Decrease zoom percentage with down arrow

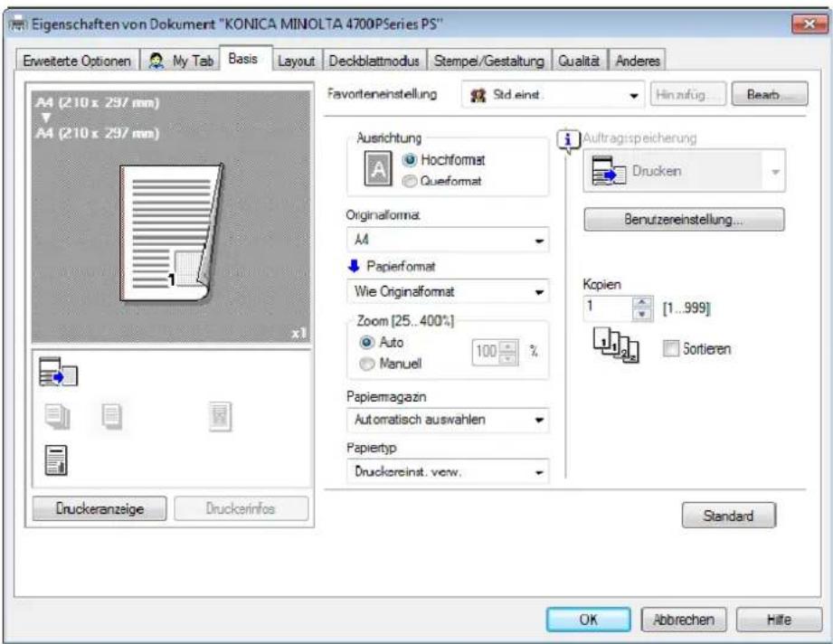[x=508, y=359]
